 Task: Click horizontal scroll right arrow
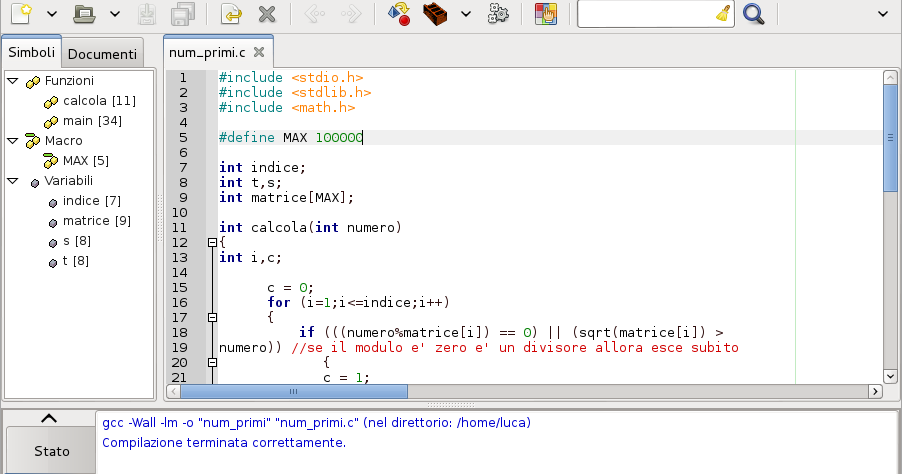(875, 392)
